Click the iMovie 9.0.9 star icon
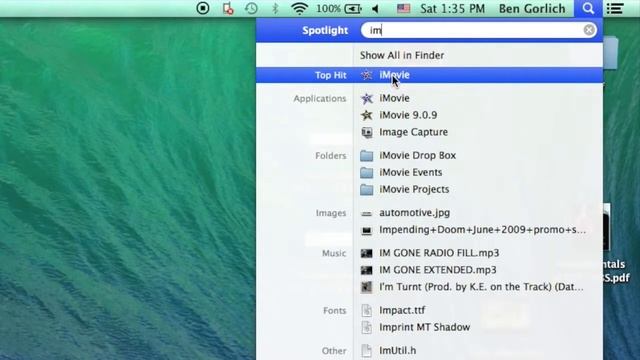The image size is (640, 360). pyautogui.click(x=367, y=115)
